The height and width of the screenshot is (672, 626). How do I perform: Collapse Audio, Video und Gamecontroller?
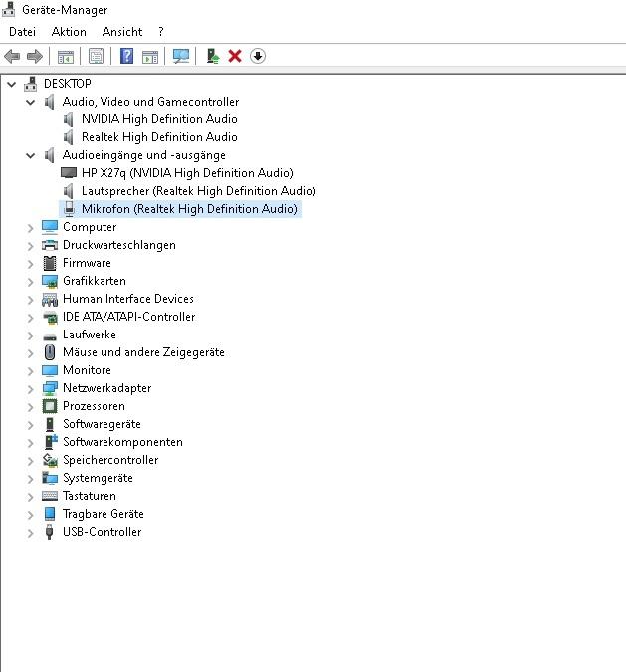click(x=31, y=102)
